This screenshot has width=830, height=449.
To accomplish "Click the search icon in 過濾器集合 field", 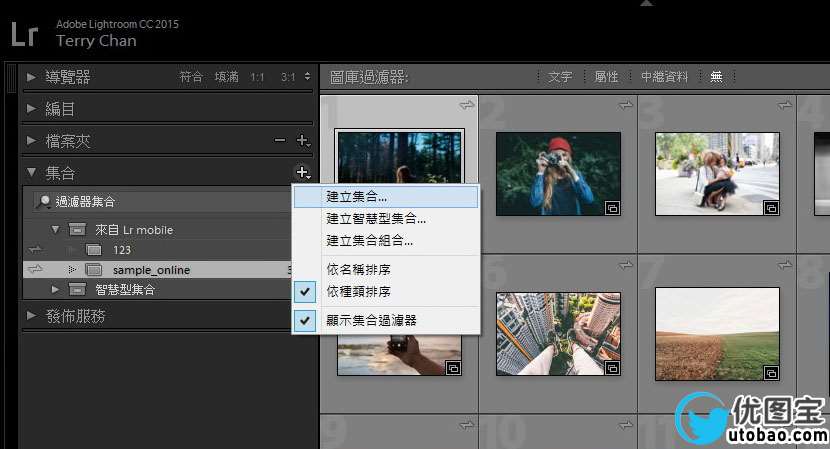I will pyautogui.click(x=44, y=201).
